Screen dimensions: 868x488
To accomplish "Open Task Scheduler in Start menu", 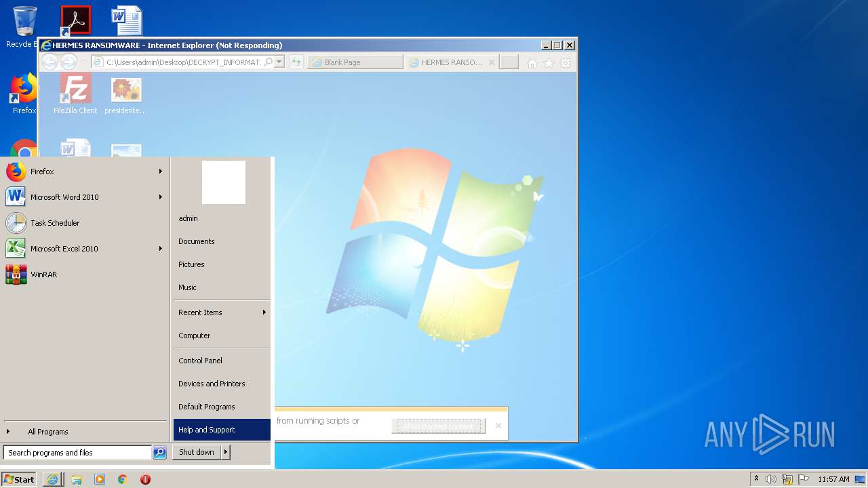I will pos(84,223).
